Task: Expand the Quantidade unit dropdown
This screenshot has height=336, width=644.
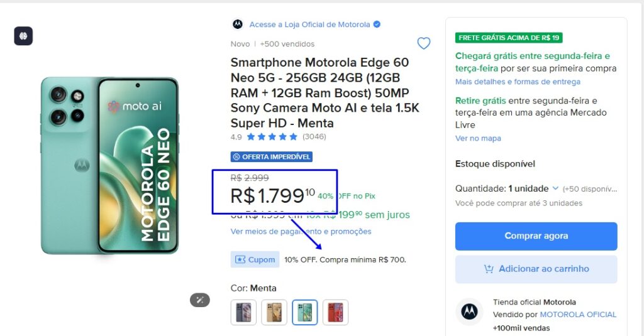Action: coord(555,188)
